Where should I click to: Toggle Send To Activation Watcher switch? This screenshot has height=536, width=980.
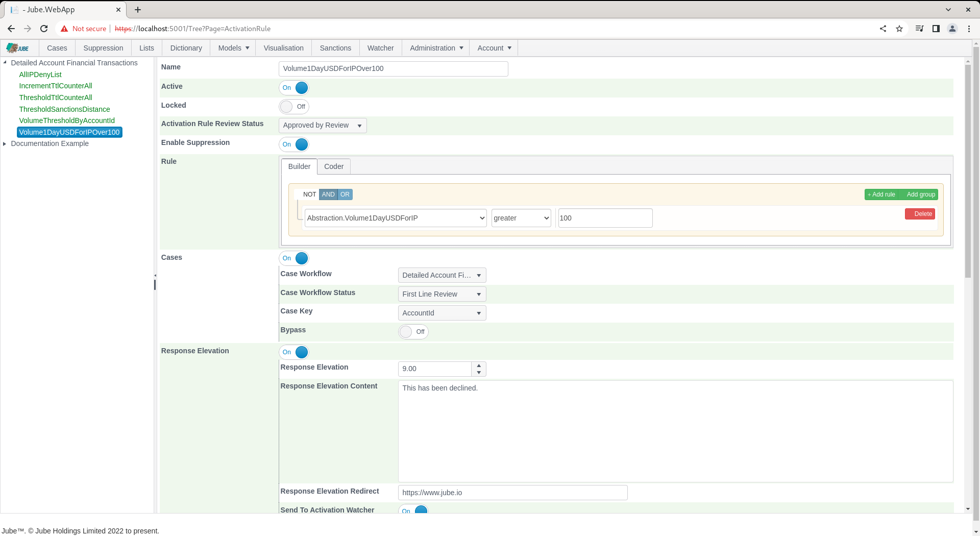(413, 509)
